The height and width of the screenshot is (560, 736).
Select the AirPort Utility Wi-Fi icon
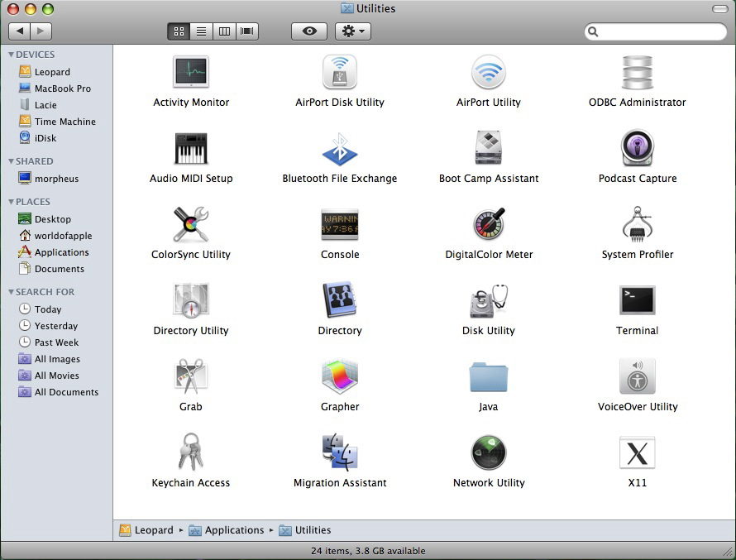pyautogui.click(x=488, y=72)
